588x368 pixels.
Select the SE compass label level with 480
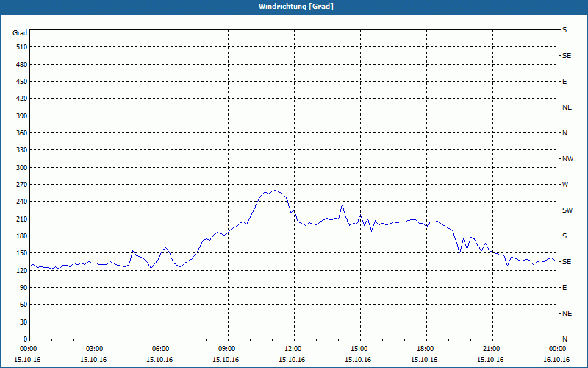coord(567,56)
